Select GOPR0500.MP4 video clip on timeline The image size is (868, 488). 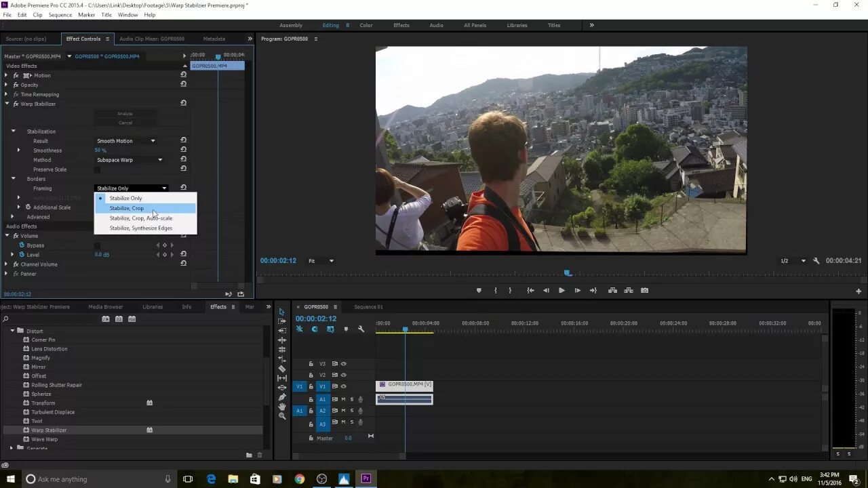click(405, 385)
